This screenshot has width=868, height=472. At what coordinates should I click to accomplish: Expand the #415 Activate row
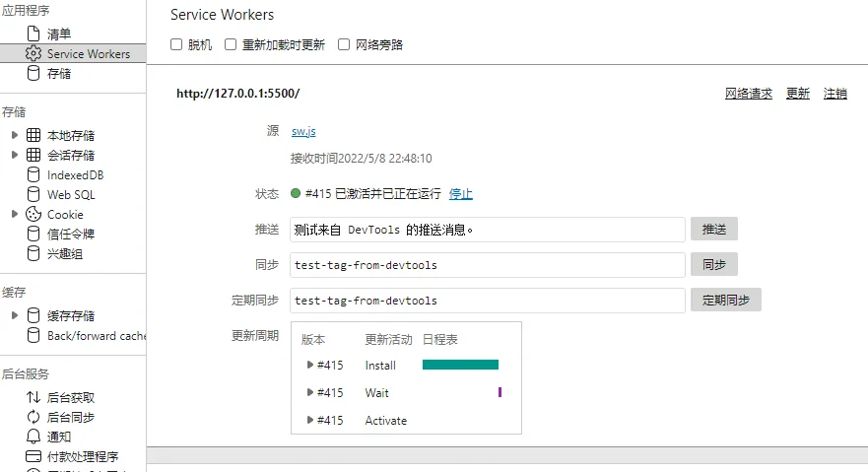click(x=310, y=420)
